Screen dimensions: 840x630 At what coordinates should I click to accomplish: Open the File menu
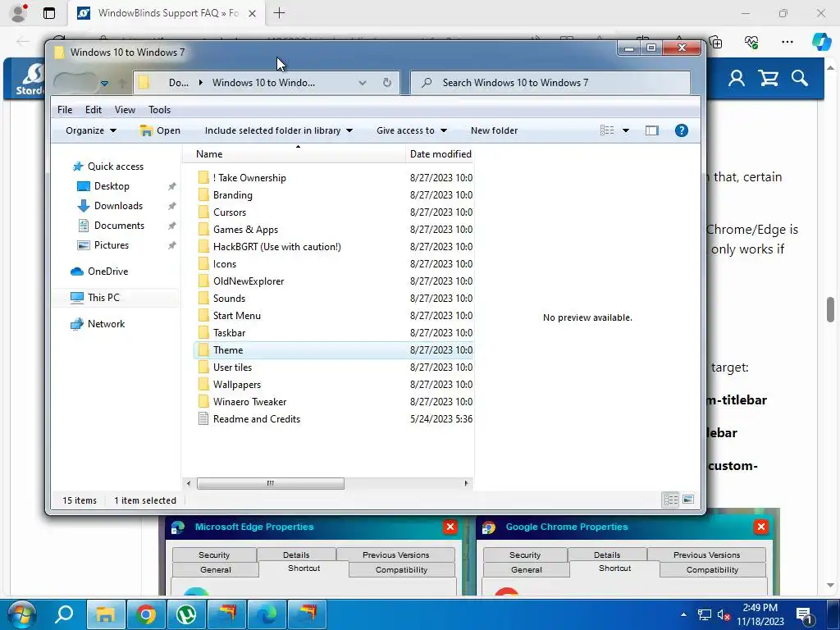65,109
